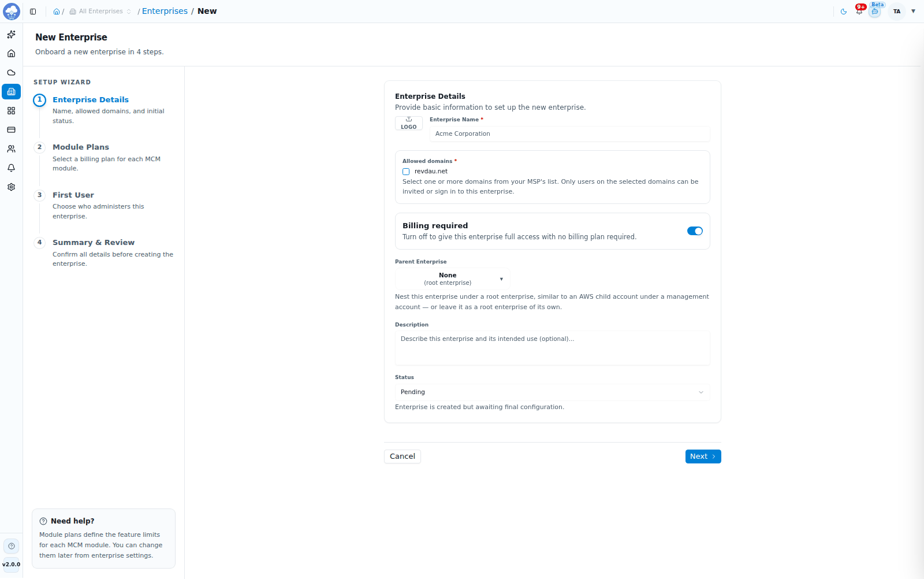The height and width of the screenshot is (579, 924).
Task: Select the enterprises building sidebar icon
Action: pyautogui.click(x=11, y=92)
